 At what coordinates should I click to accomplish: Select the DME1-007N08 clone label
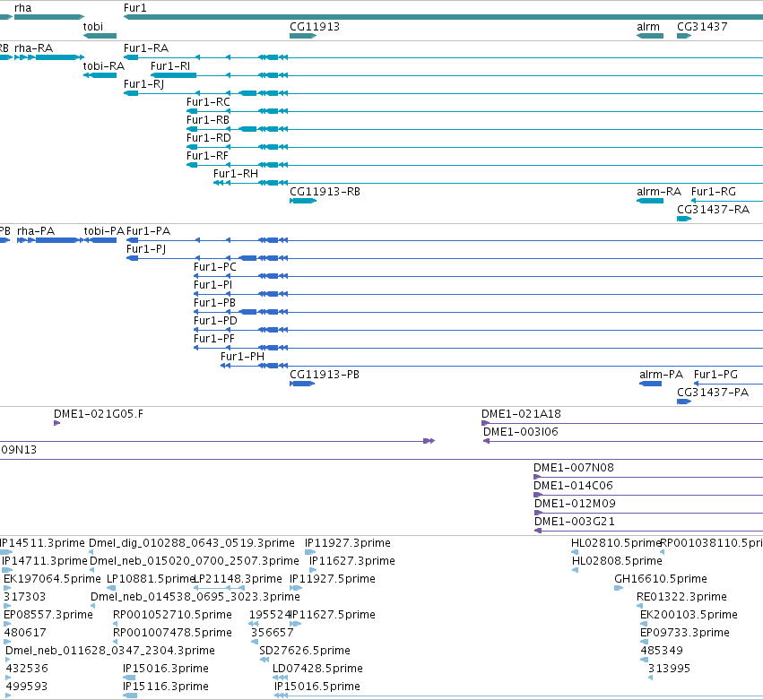[x=574, y=468]
